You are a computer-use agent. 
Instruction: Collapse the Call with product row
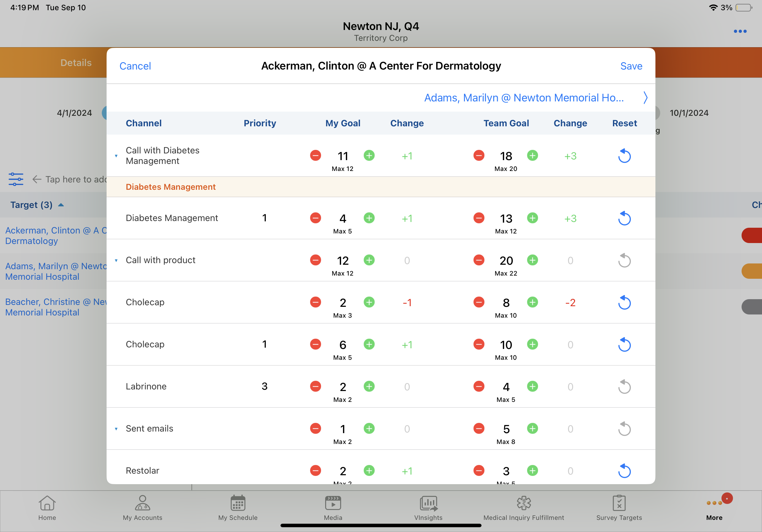point(116,260)
